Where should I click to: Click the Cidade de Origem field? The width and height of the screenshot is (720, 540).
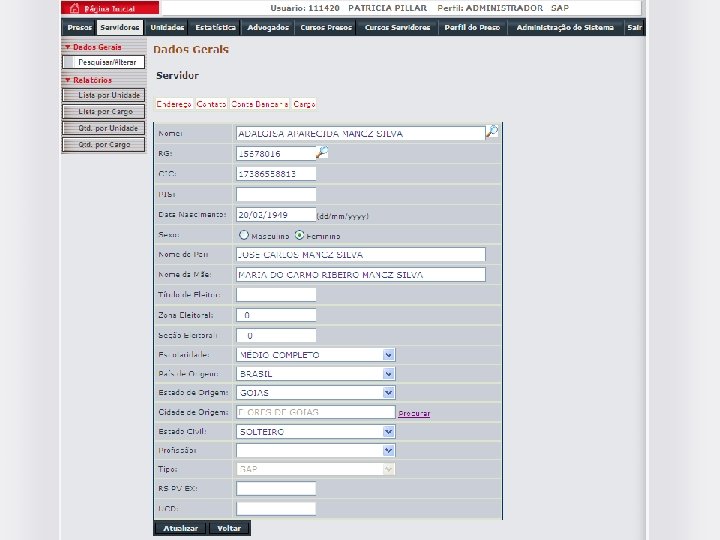click(x=315, y=412)
